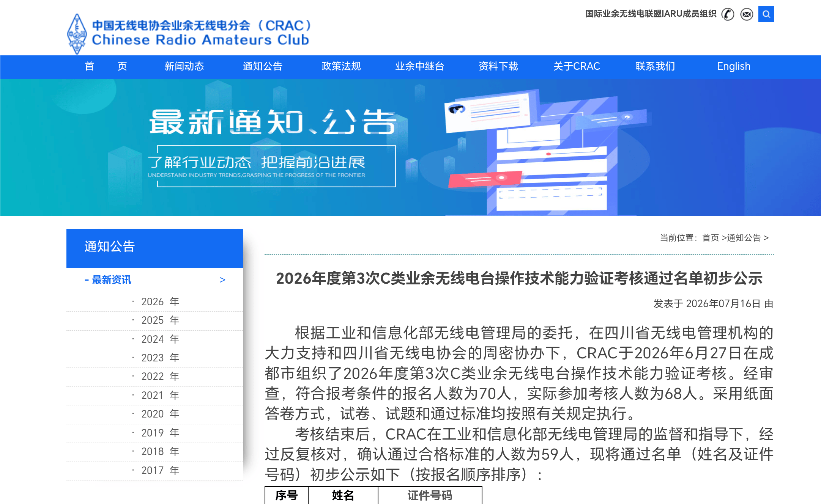Screen dimensions: 821x504
Task: Open the 关于CRAC page
Action: point(577,66)
